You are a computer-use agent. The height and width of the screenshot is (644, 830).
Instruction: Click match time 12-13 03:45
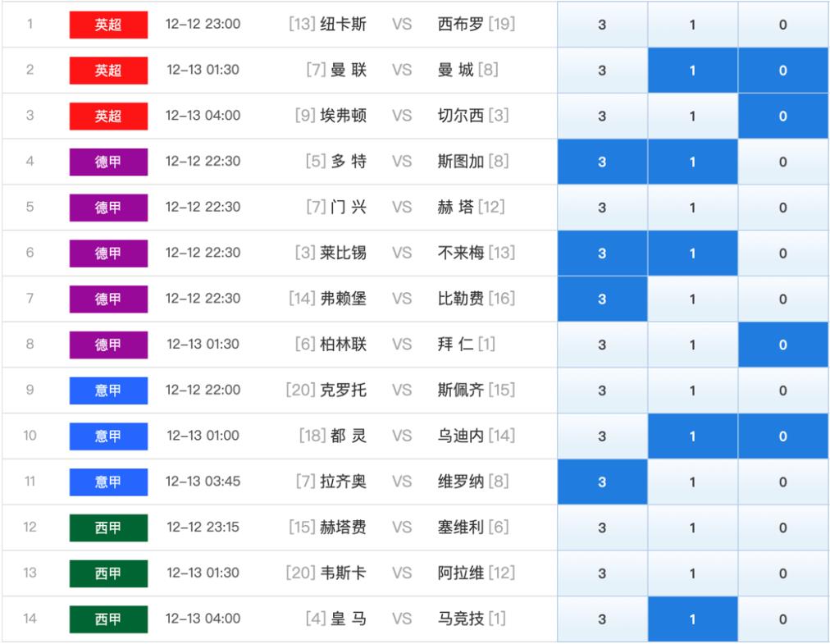coord(203,482)
